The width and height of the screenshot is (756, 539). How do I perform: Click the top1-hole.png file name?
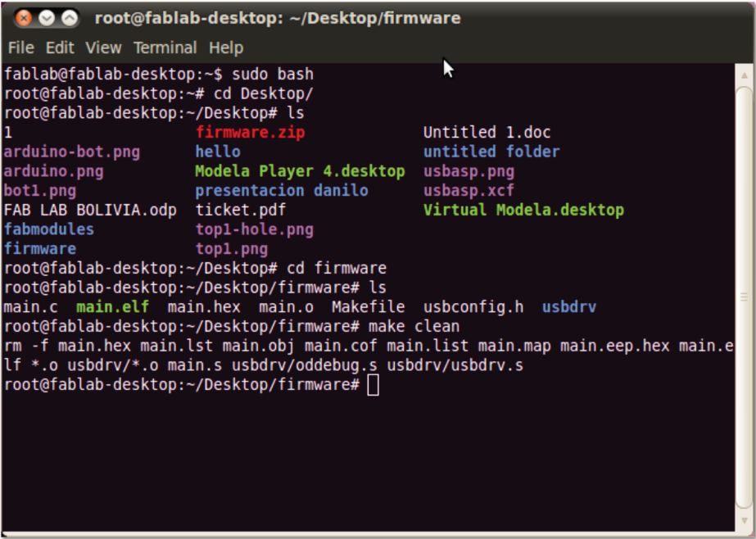coord(255,229)
